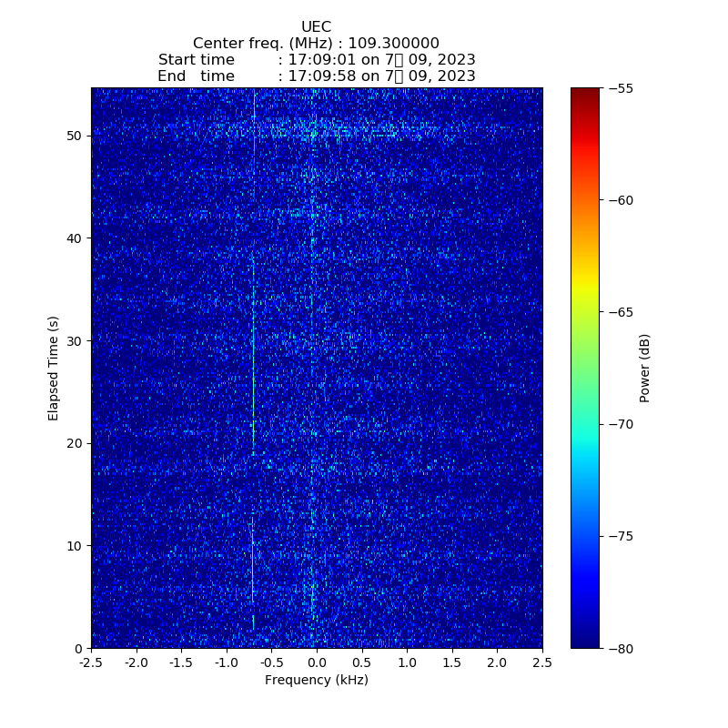Click the yellow region of the colorbar

click(x=585, y=289)
